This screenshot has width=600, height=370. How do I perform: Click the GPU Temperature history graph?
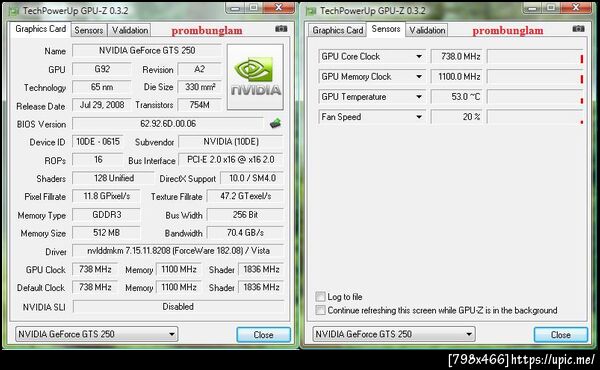coord(535,97)
